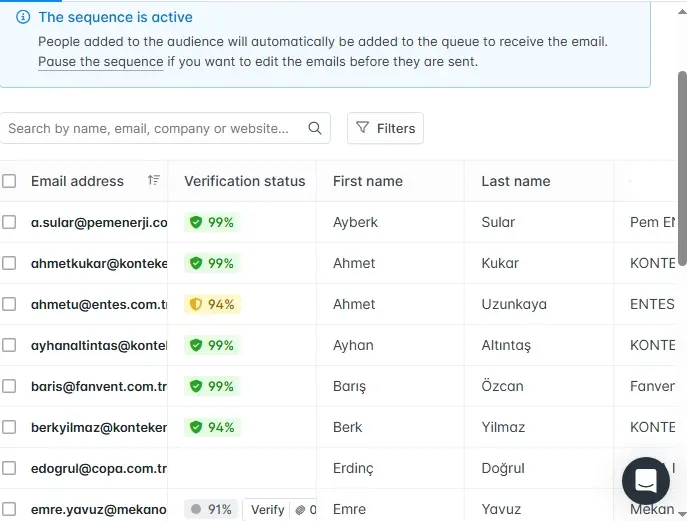Screen dimensions: 687x521
Task: Open the chat support widget
Action: point(645,481)
